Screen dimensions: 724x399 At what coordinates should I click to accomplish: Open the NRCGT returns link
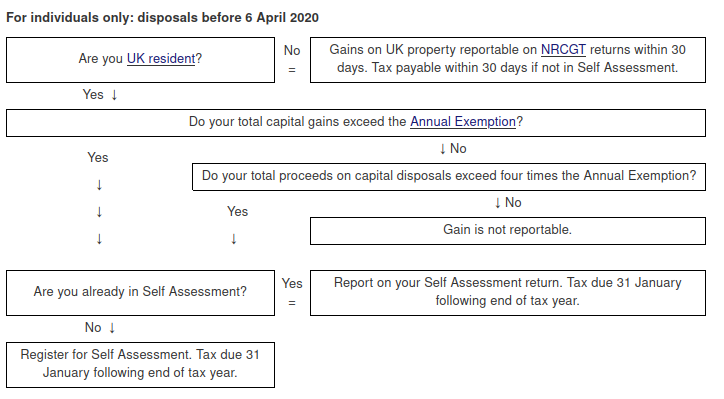point(563,49)
